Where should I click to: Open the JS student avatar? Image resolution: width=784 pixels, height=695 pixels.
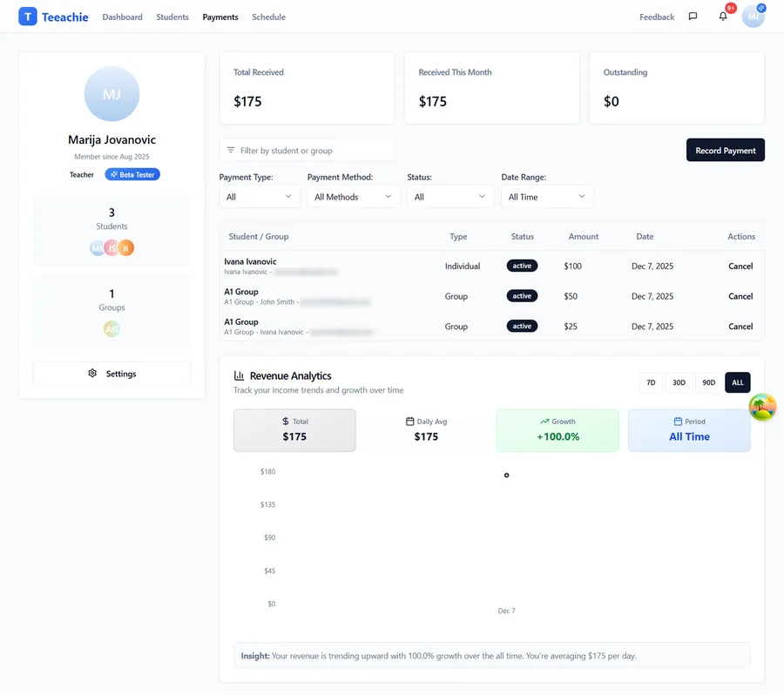pos(112,247)
